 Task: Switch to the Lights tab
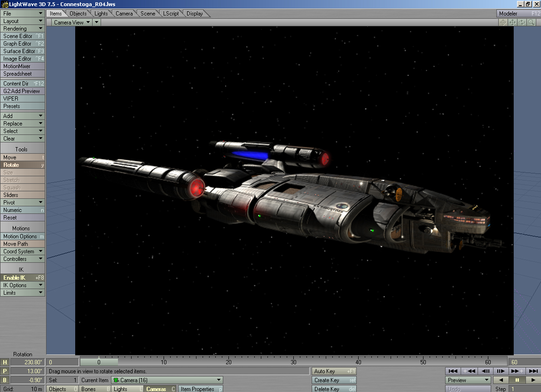tap(101, 14)
